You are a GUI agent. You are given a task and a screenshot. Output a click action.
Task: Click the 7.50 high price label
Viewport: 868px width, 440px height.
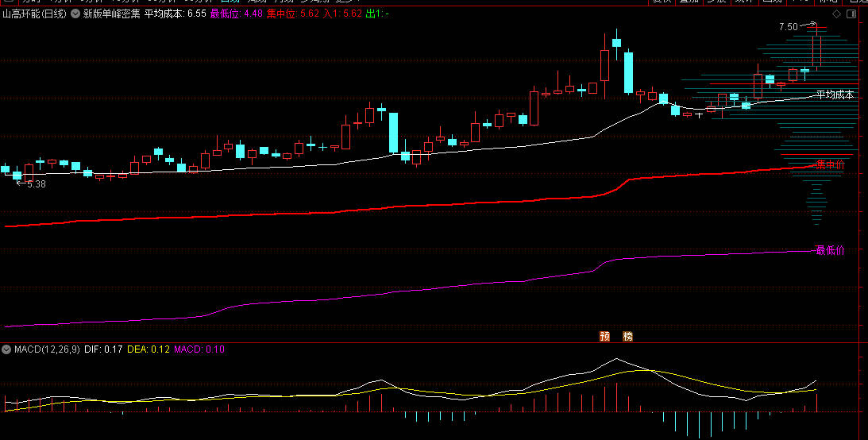789,26
